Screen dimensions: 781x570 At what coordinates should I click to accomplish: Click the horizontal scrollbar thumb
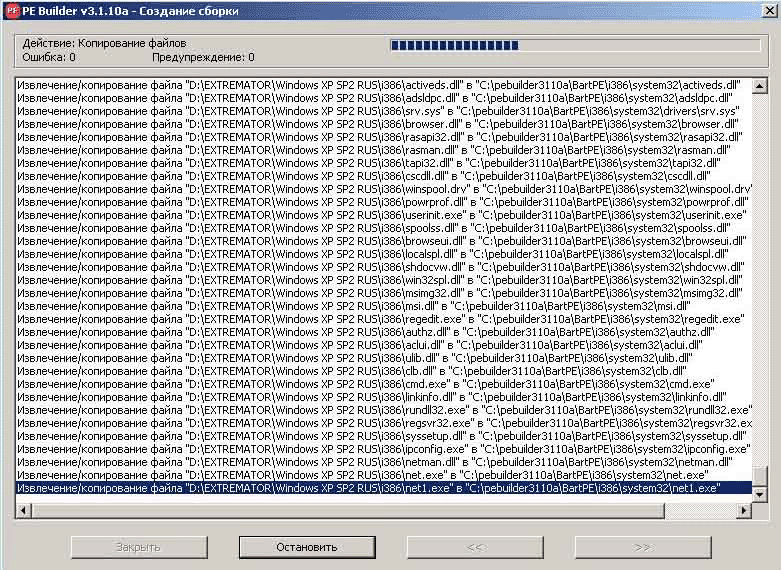(348, 510)
